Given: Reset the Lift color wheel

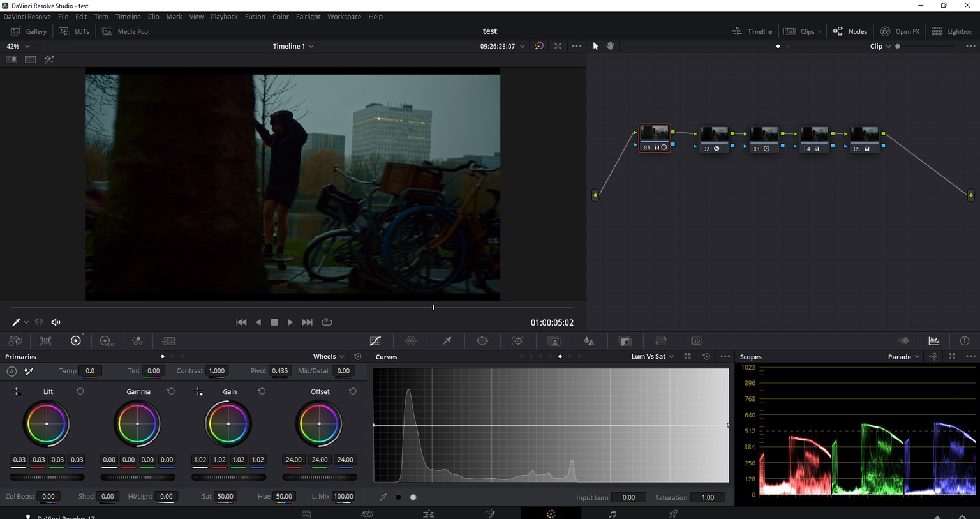Looking at the screenshot, I should [x=80, y=391].
